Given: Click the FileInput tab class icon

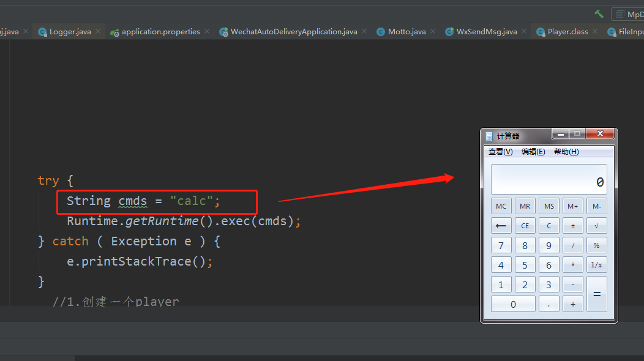Looking at the screenshot, I should (x=612, y=32).
